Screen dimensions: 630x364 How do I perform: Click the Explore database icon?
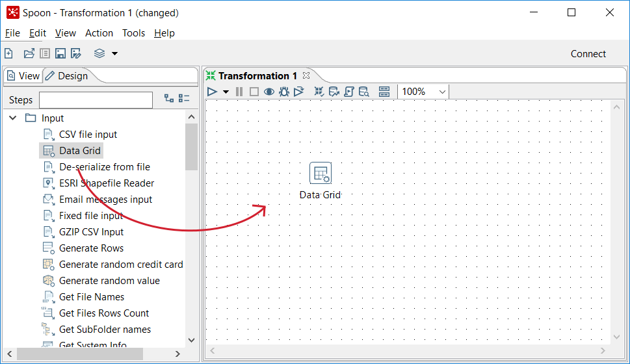(364, 92)
